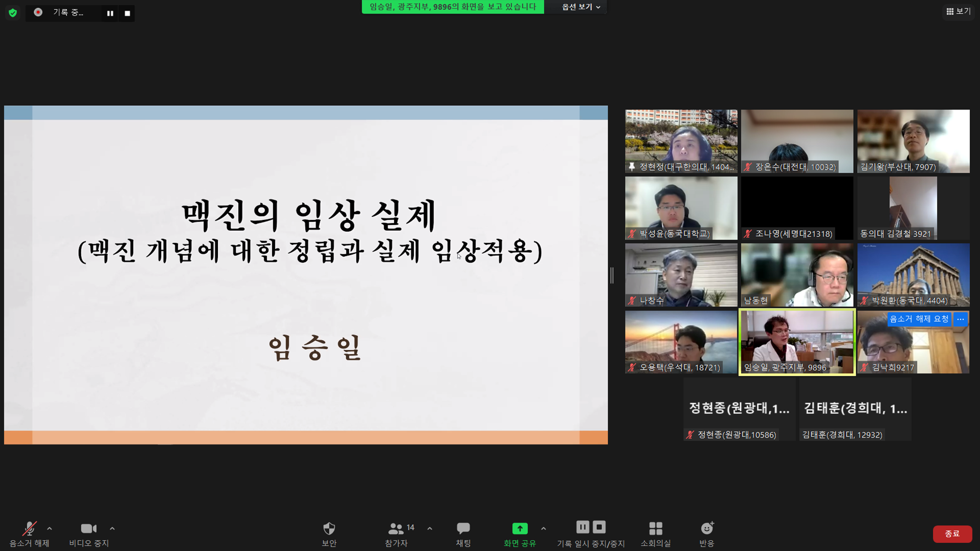This screenshot has width=980, height=551.
Task: Open more options on 김낙희's tile
Action: pyautogui.click(x=961, y=319)
